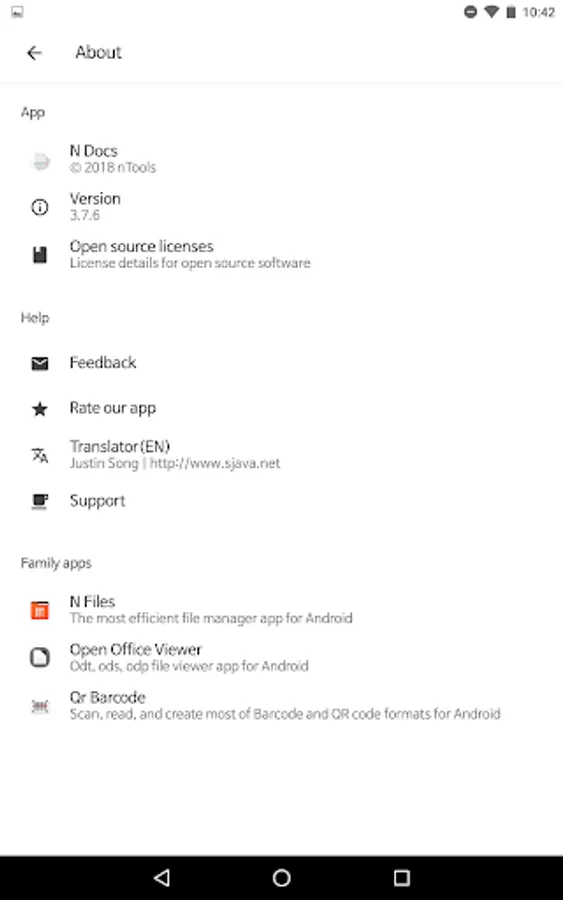Tap the Version info circle icon
Viewport: 563px width, 900px height.
pyautogui.click(x=40, y=207)
